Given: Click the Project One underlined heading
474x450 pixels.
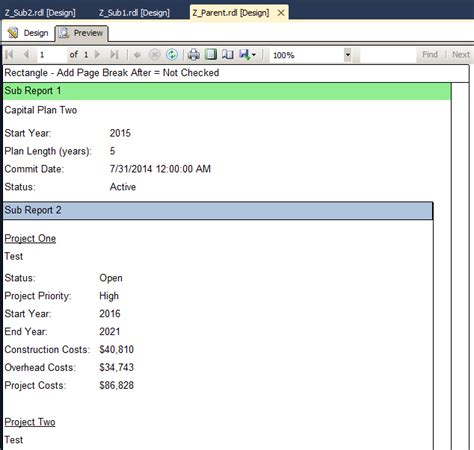Looking at the screenshot, I should click(x=30, y=238).
